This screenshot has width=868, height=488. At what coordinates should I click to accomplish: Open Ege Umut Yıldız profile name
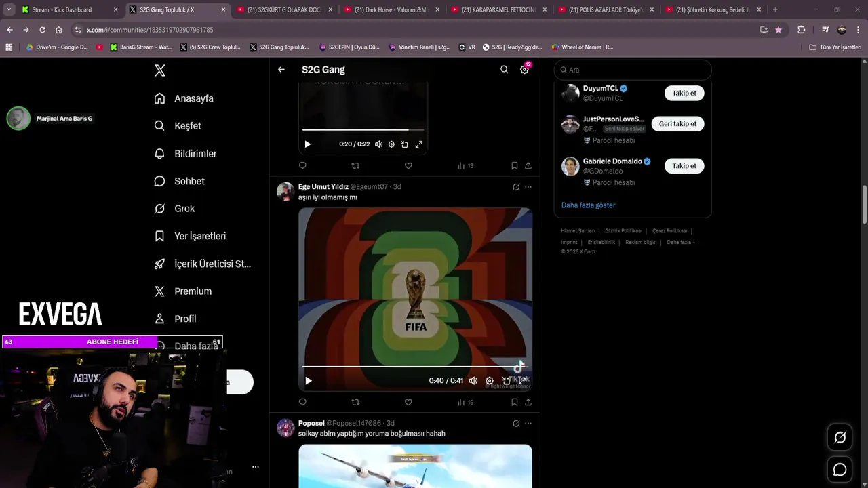pyautogui.click(x=323, y=186)
